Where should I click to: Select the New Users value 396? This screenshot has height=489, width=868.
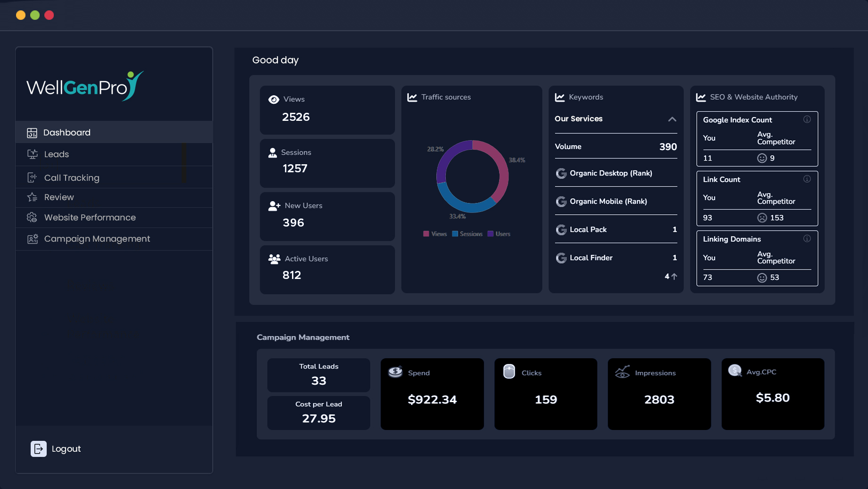click(293, 223)
